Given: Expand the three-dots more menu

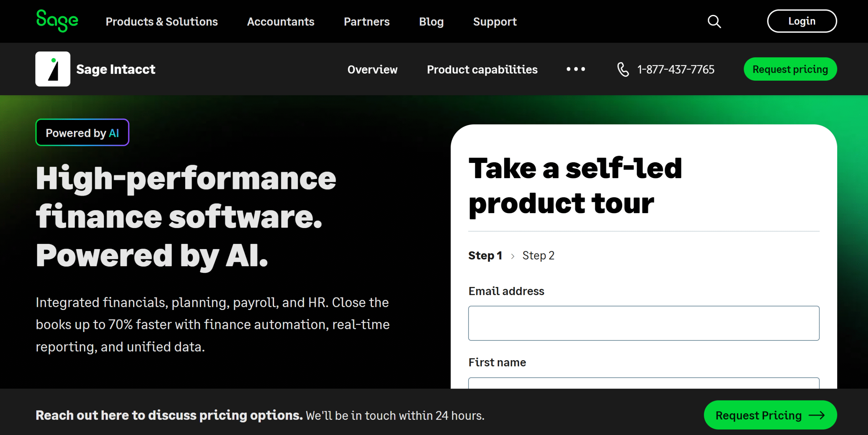Looking at the screenshot, I should point(576,69).
